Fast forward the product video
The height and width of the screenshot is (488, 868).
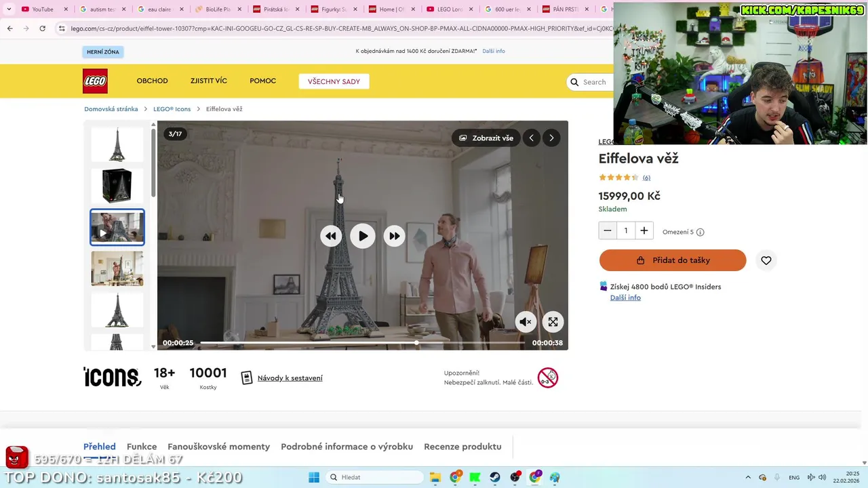click(394, 236)
